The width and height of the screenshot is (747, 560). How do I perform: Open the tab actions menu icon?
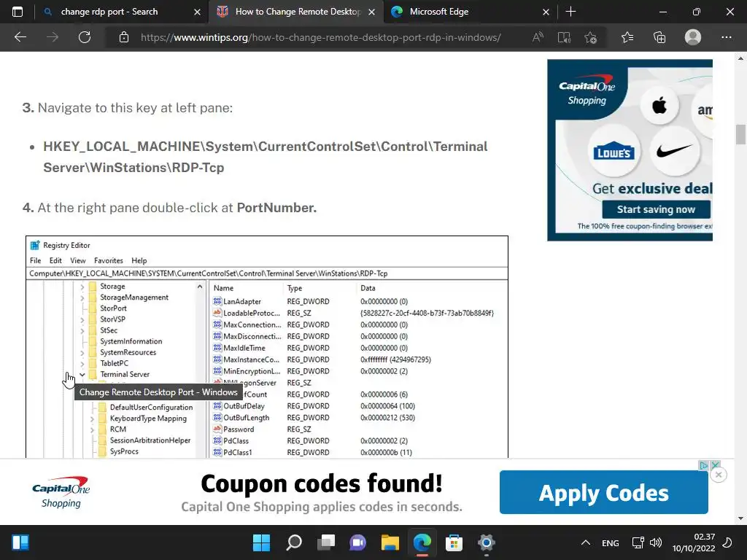(18, 12)
